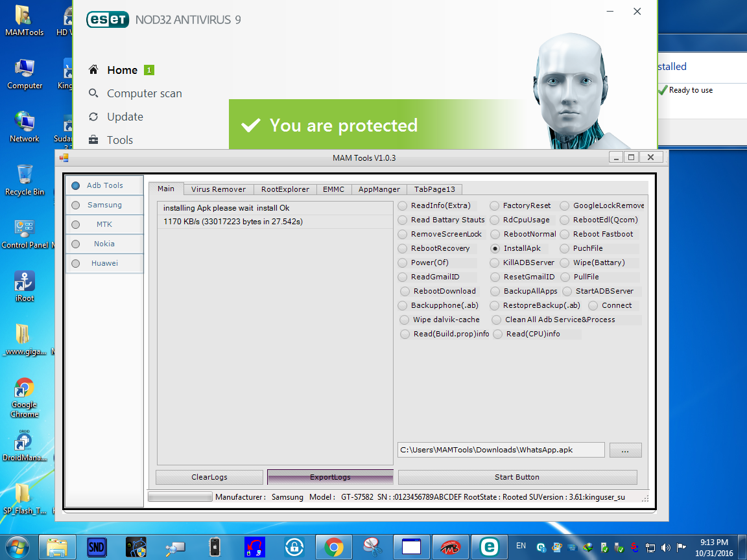747x560 pixels.
Task: Select the BackupAllApps radio button
Action: [495, 292]
